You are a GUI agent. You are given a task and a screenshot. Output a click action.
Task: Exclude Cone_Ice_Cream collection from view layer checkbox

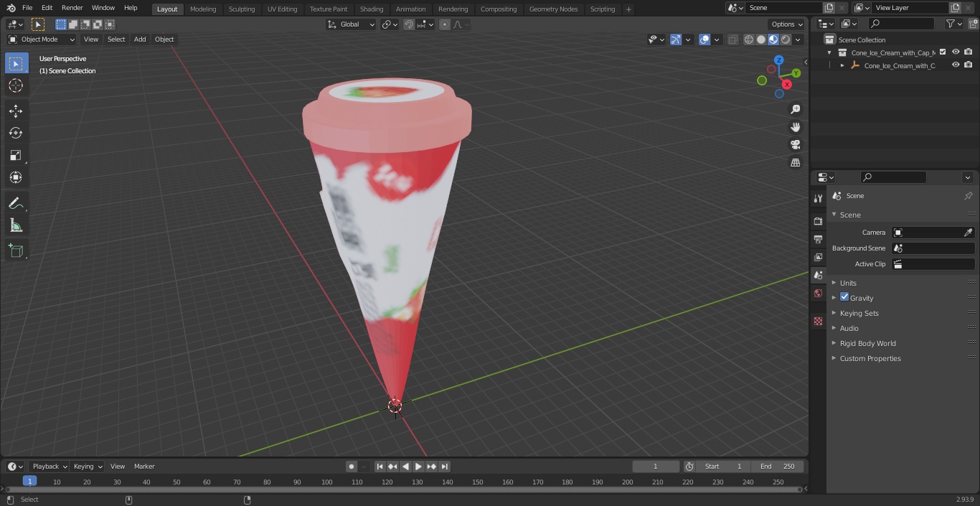943,52
